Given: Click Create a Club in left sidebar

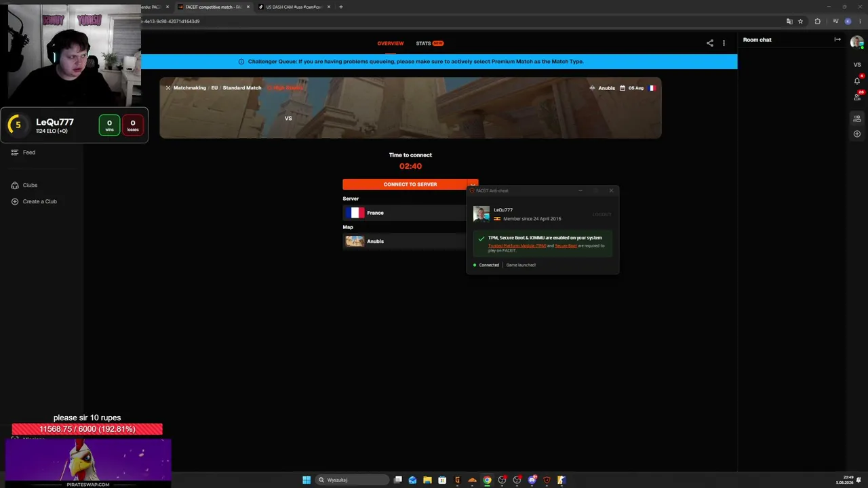Looking at the screenshot, I should [40, 201].
